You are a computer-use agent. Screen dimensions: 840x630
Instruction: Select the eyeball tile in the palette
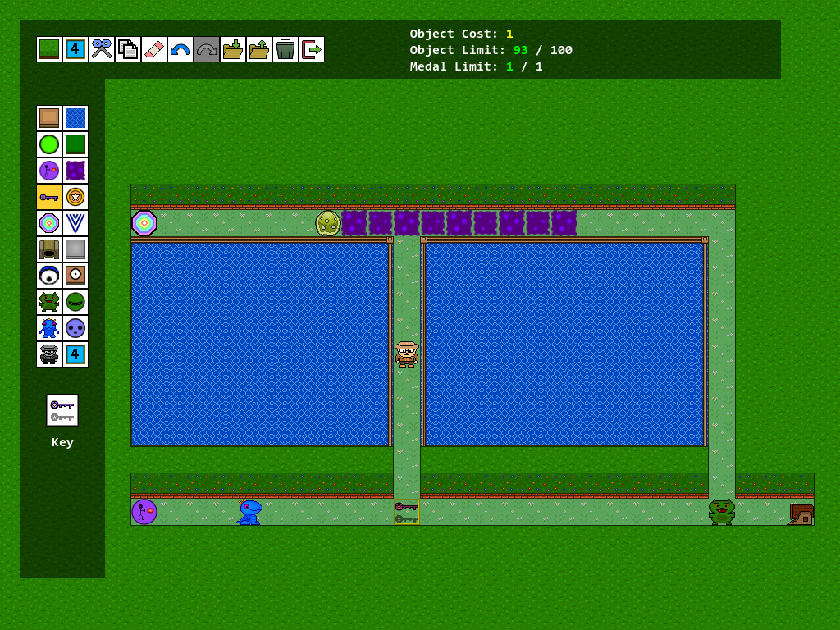(x=49, y=276)
